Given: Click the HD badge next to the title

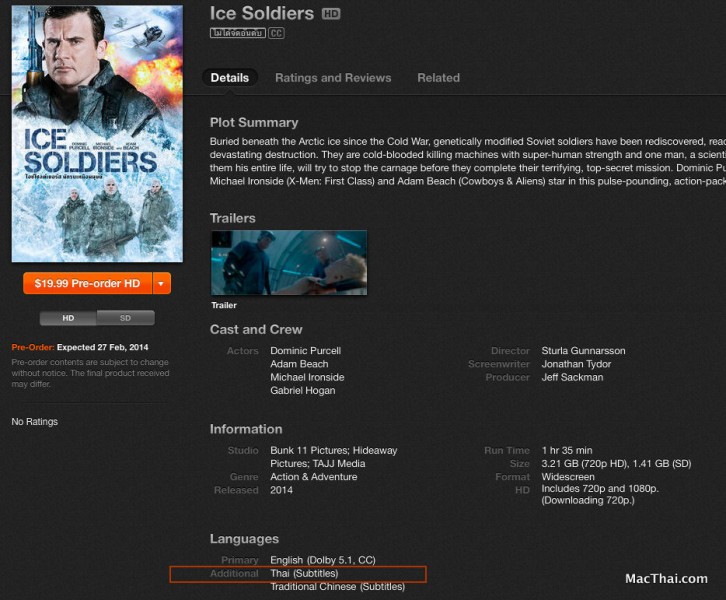Looking at the screenshot, I should point(331,14).
